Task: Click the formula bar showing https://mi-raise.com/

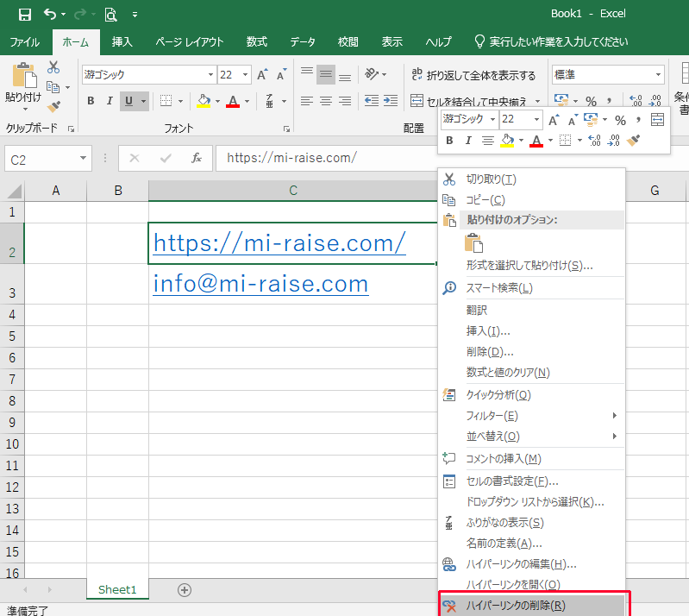Action: pos(325,158)
